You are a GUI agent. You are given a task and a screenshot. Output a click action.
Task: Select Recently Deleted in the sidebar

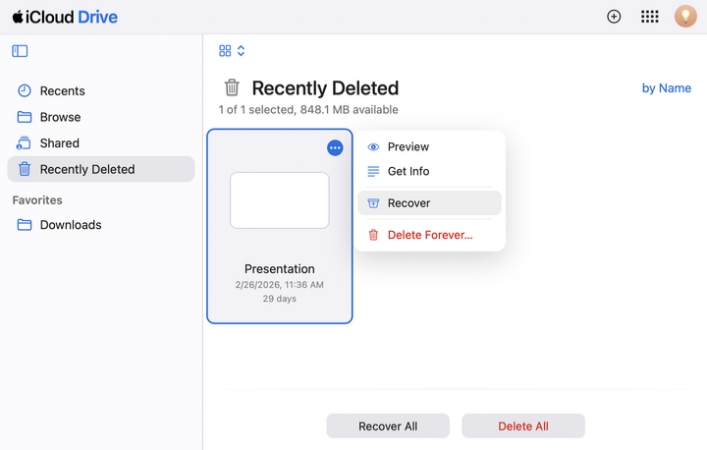(x=101, y=169)
